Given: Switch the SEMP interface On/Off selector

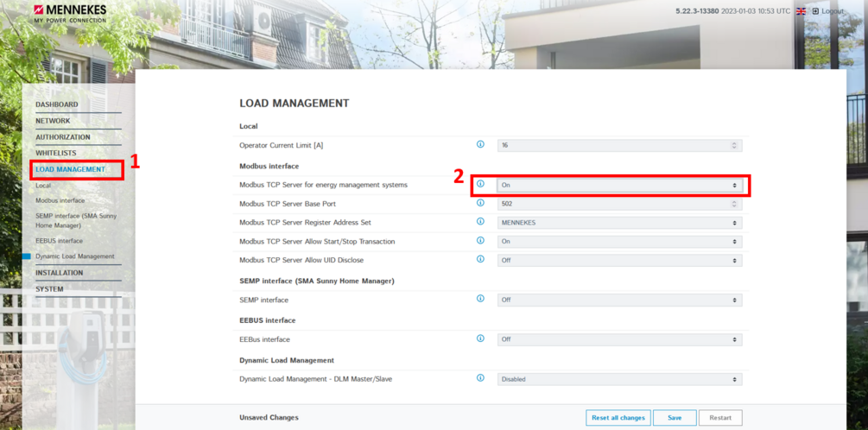Looking at the screenshot, I should click(x=618, y=300).
